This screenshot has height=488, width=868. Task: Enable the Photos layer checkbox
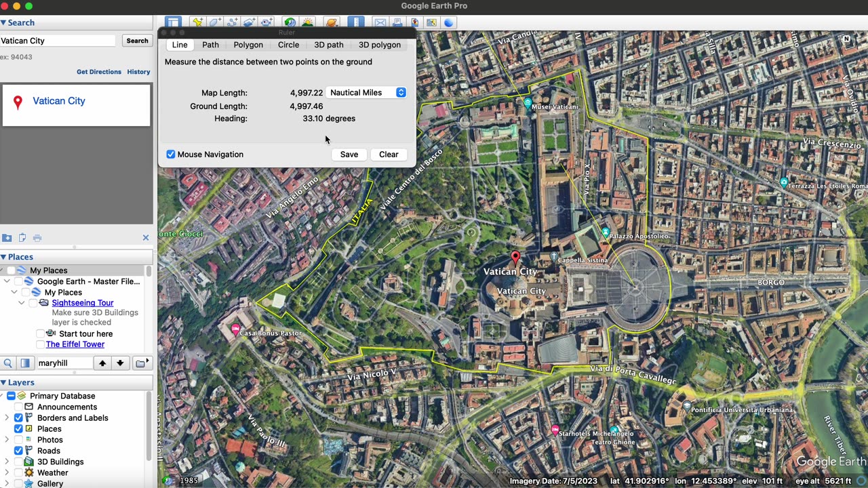point(18,439)
